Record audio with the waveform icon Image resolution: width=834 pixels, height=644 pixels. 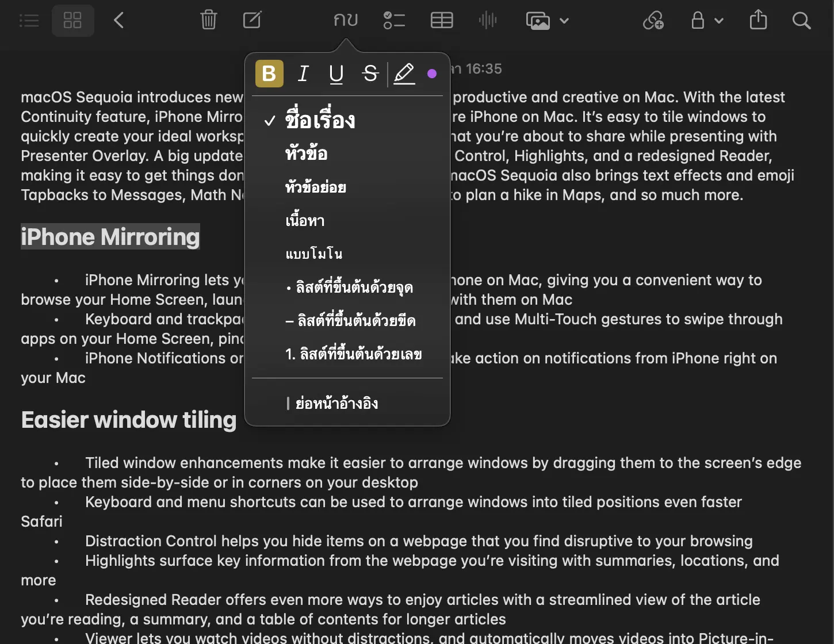coord(488,21)
